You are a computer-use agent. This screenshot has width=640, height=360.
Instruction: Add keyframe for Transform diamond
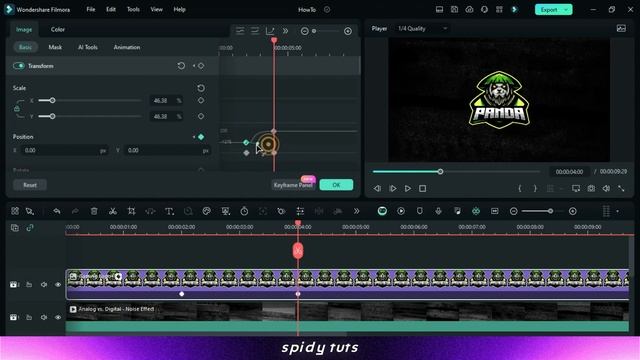pyautogui.click(x=201, y=66)
